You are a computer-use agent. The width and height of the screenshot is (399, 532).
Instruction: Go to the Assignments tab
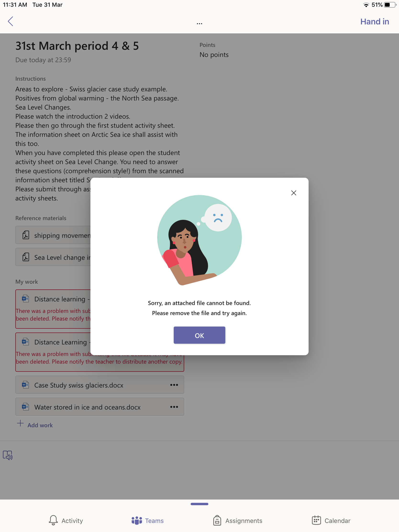pyautogui.click(x=238, y=521)
